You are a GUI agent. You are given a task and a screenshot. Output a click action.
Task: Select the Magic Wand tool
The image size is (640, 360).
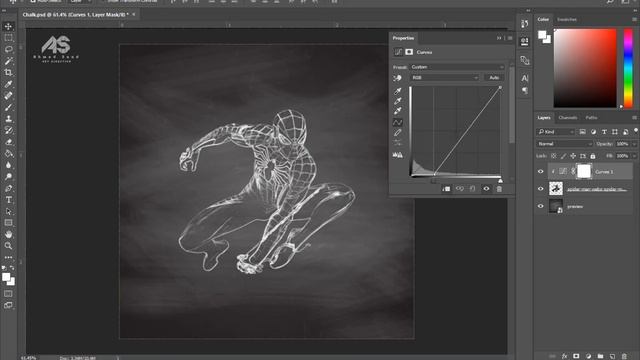click(8, 61)
